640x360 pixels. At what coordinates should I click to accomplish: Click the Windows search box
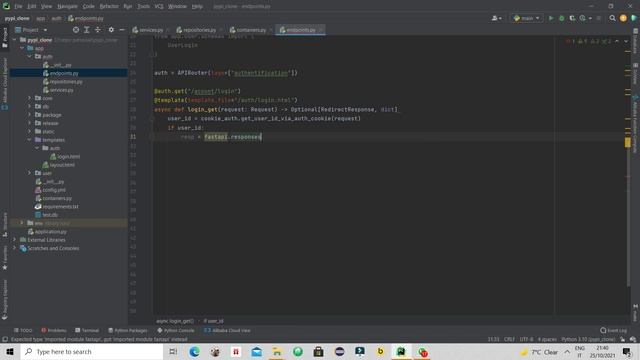click(x=92, y=351)
